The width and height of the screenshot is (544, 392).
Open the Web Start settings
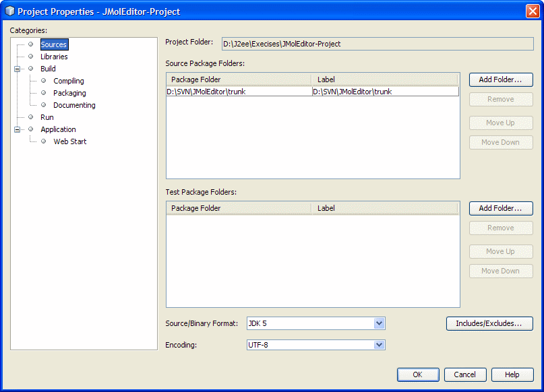point(69,141)
